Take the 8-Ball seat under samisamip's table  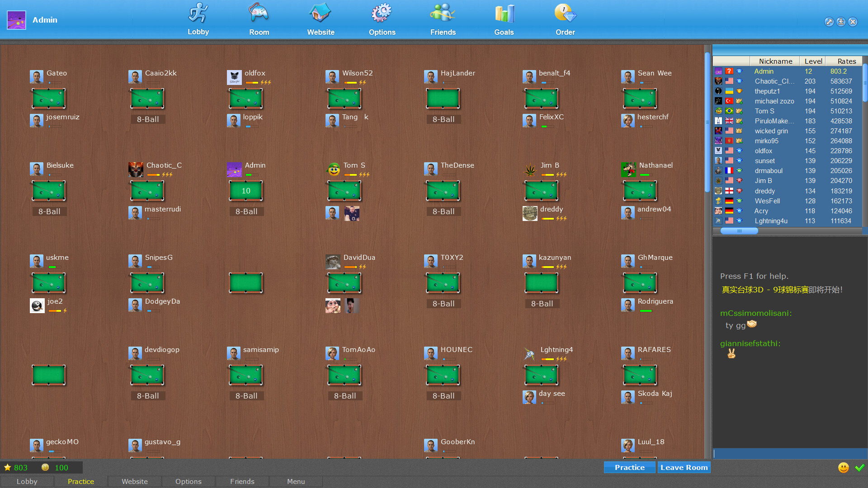(246, 396)
